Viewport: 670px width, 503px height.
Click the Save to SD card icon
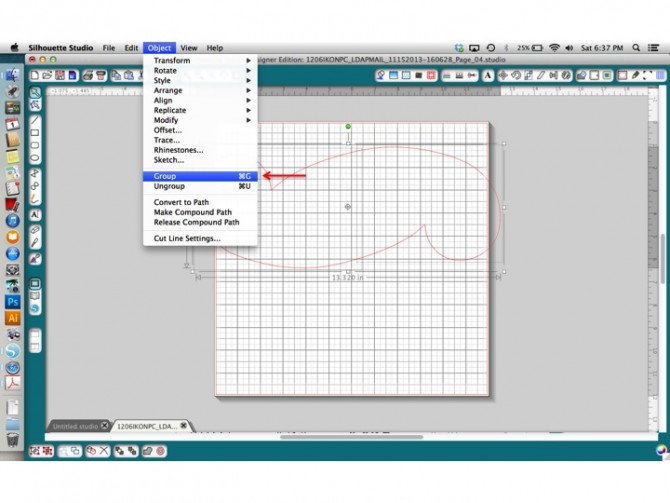[73, 76]
